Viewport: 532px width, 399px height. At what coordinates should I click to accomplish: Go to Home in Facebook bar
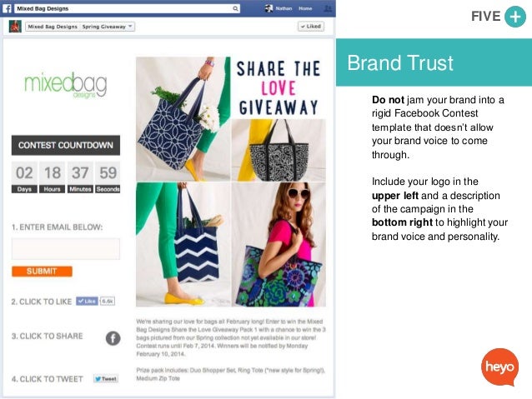[305, 8]
